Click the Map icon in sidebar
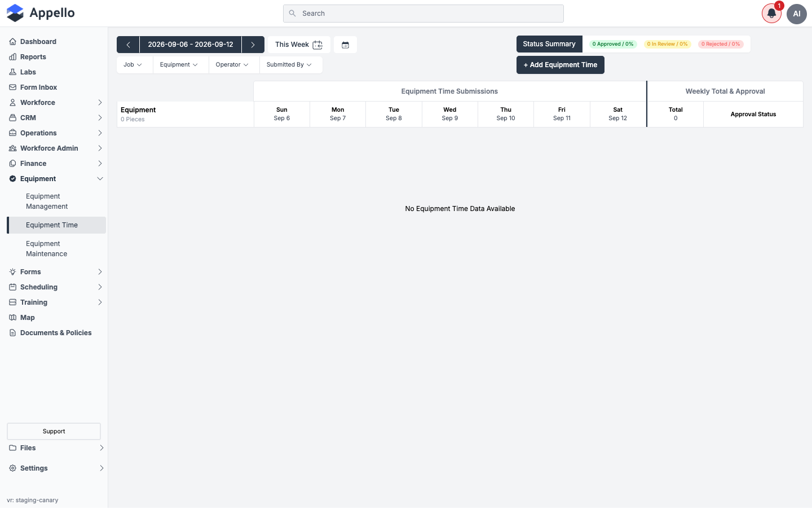Image resolution: width=812 pixels, height=518 pixels. coord(12,318)
